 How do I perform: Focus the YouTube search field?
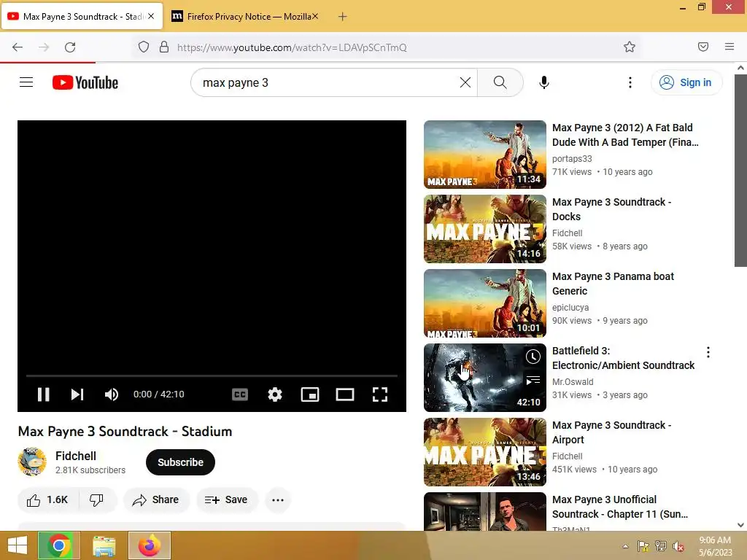coord(329,82)
